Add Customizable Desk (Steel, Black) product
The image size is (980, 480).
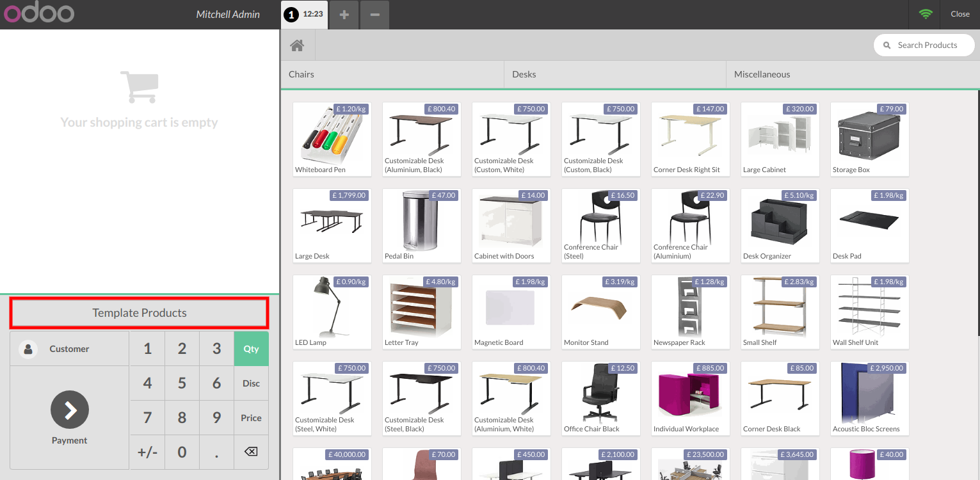click(x=422, y=398)
